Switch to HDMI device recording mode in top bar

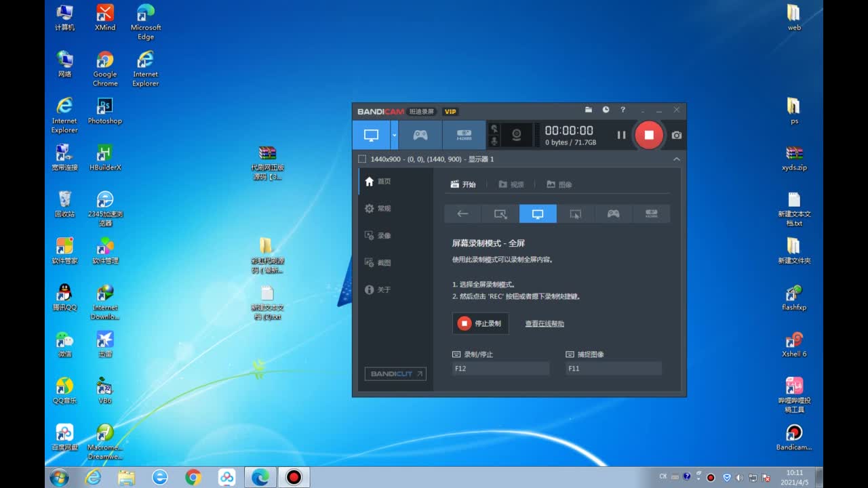(x=464, y=135)
